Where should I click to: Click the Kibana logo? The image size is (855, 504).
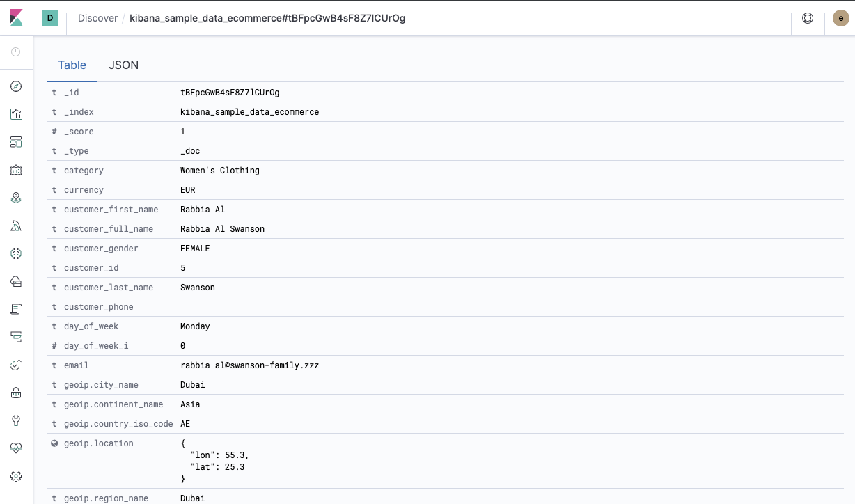click(x=16, y=18)
